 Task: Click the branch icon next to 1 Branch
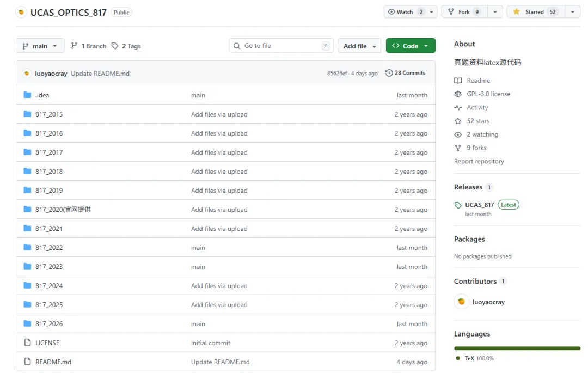74,46
